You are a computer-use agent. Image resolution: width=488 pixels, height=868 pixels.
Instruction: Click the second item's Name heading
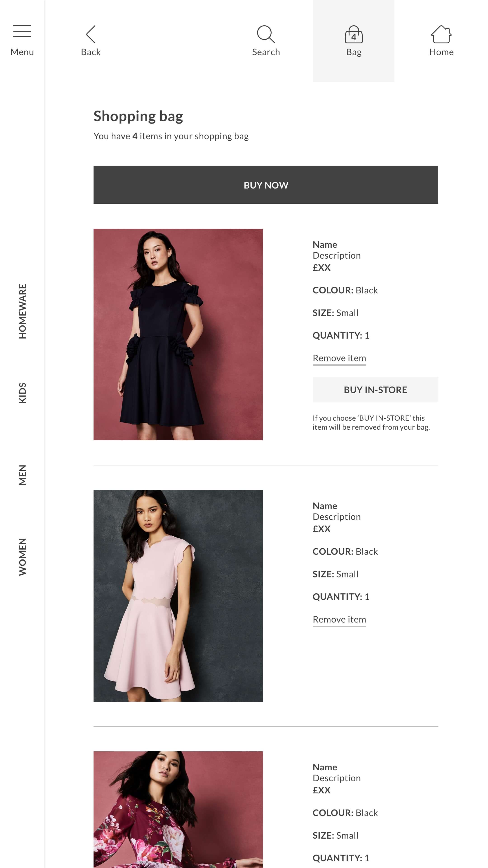click(x=325, y=506)
